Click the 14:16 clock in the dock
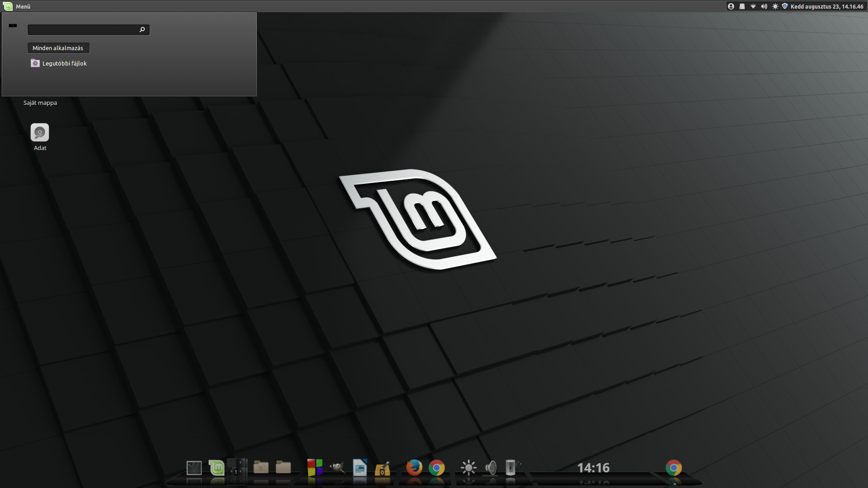The image size is (868, 488). click(594, 468)
